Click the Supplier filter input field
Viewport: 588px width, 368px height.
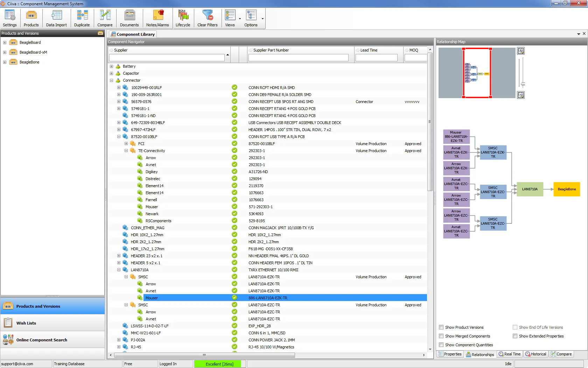click(167, 57)
